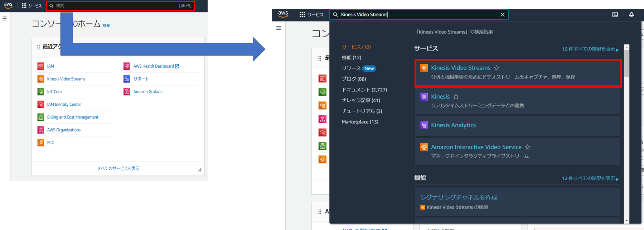Open CloudShell from the right console header
This screenshot has width=644, height=230.
click(x=615, y=15)
